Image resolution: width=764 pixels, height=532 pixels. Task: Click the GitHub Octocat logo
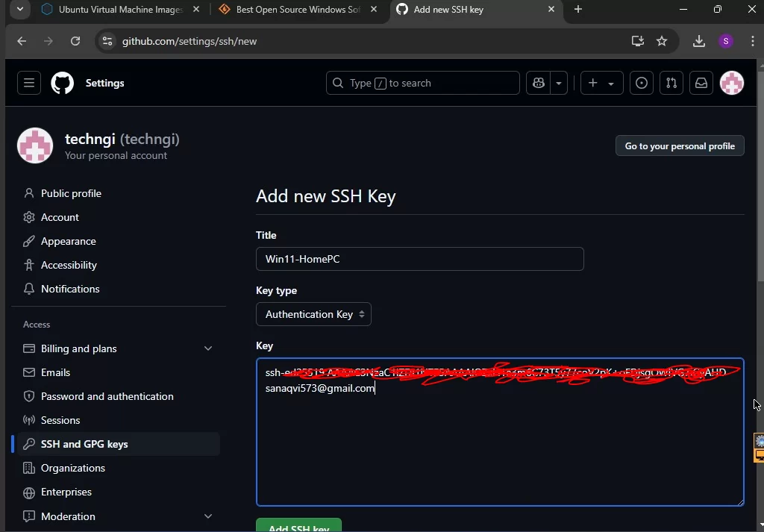(x=63, y=83)
